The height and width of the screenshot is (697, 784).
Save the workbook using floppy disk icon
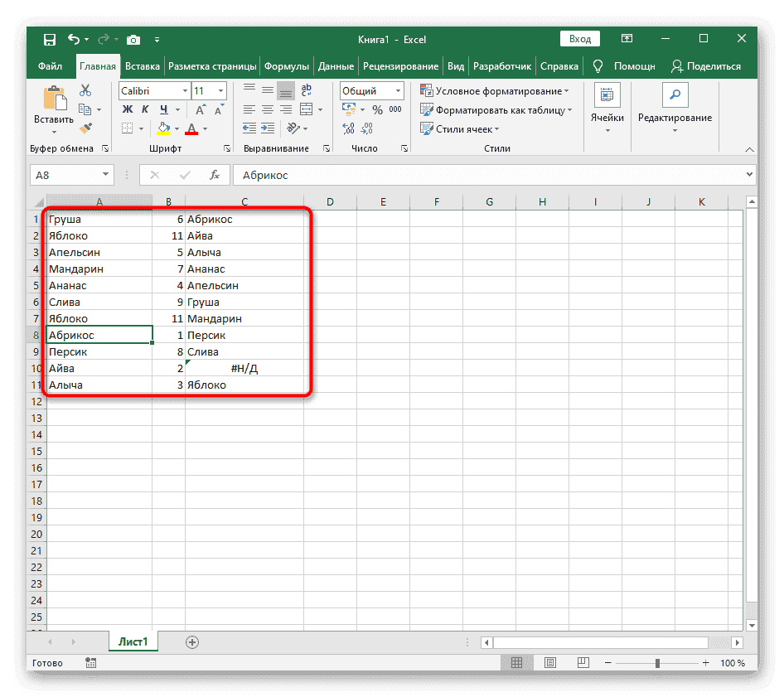(50, 39)
